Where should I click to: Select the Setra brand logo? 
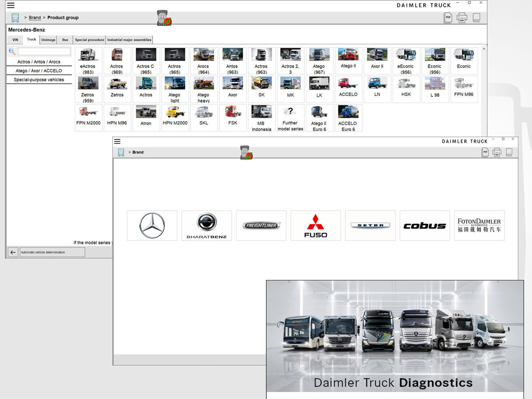tap(370, 225)
